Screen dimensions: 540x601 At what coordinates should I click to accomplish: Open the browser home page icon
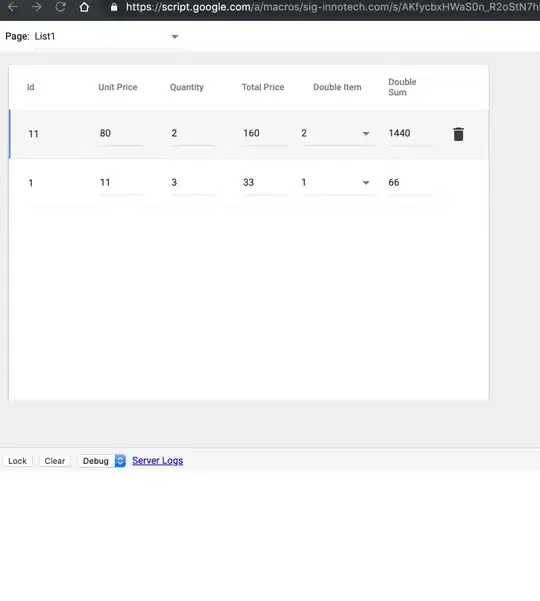[84, 7]
